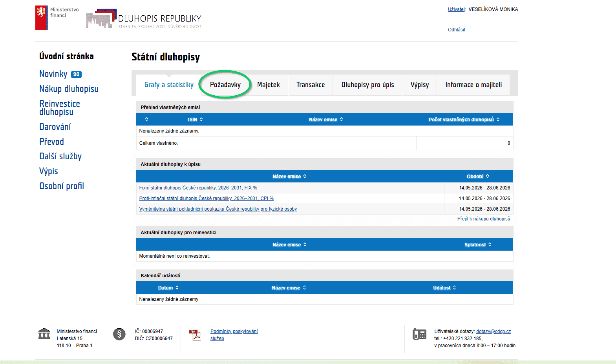Sort owned emissions by Název emise
Image resolution: width=616 pixels, height=364 pixels.
coord(326,119)
